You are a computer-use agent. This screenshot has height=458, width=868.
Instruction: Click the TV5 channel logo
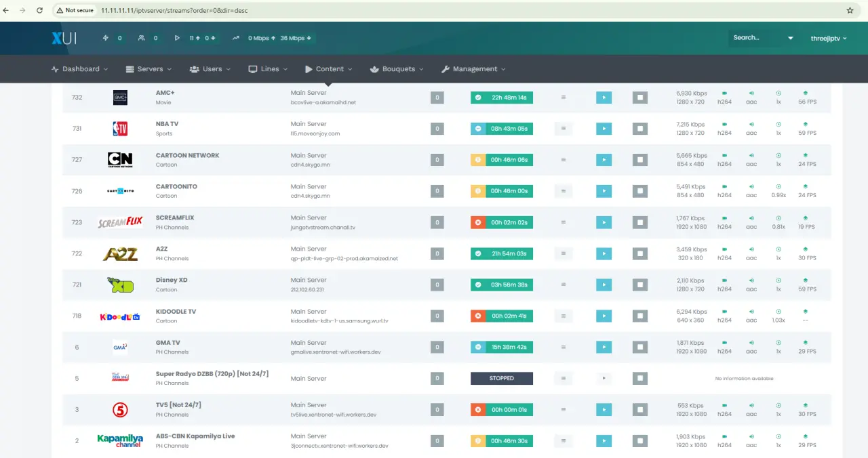click(x=120, y=409)
